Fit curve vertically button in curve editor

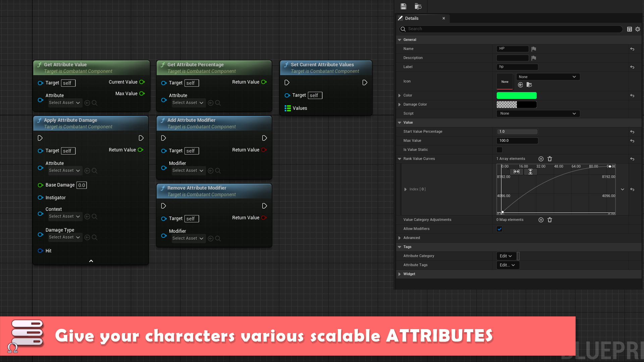530,172
